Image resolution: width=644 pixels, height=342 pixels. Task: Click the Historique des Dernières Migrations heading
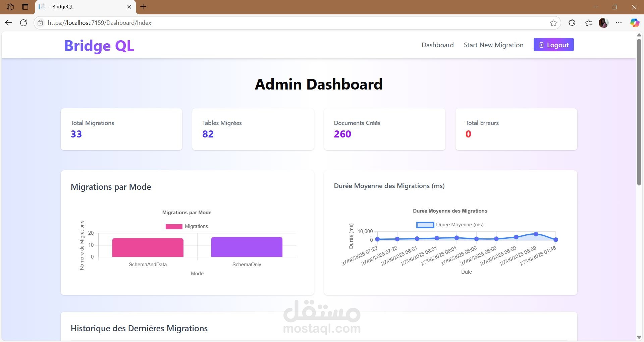139,328
